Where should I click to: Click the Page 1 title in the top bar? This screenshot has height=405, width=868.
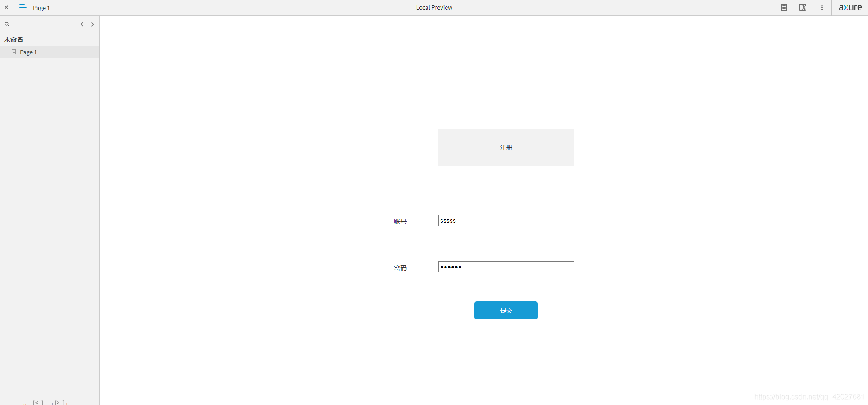[x=42, y=8]
